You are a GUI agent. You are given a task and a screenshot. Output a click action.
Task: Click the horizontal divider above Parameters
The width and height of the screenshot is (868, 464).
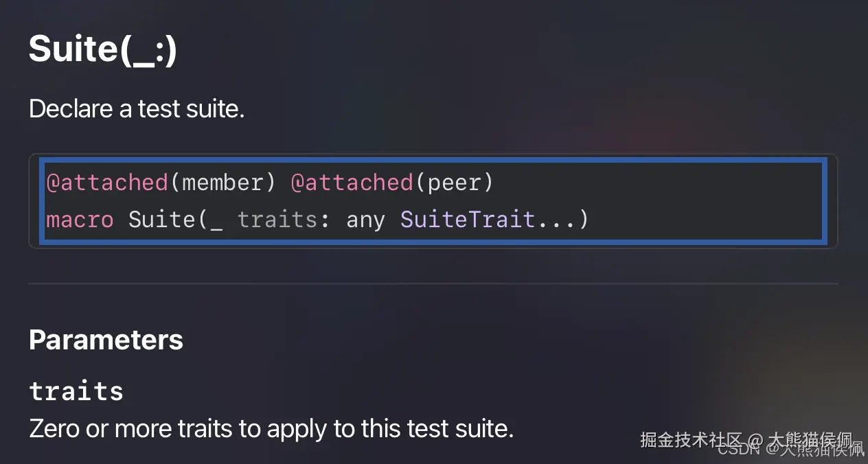(x=433, y=283)
